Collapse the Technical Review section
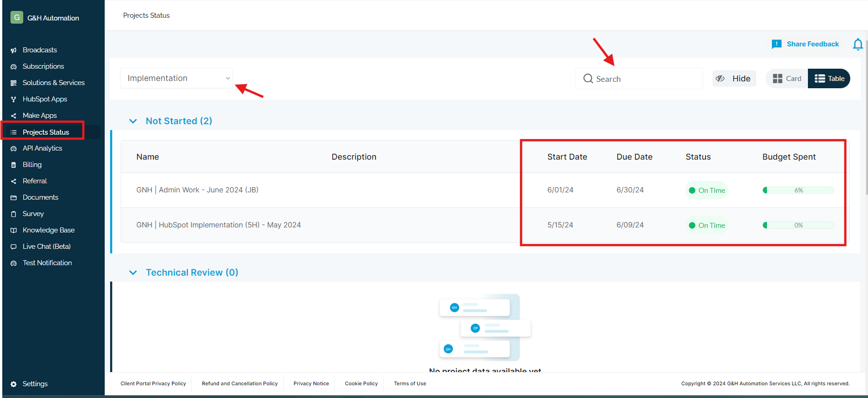 tap(133, 272)
